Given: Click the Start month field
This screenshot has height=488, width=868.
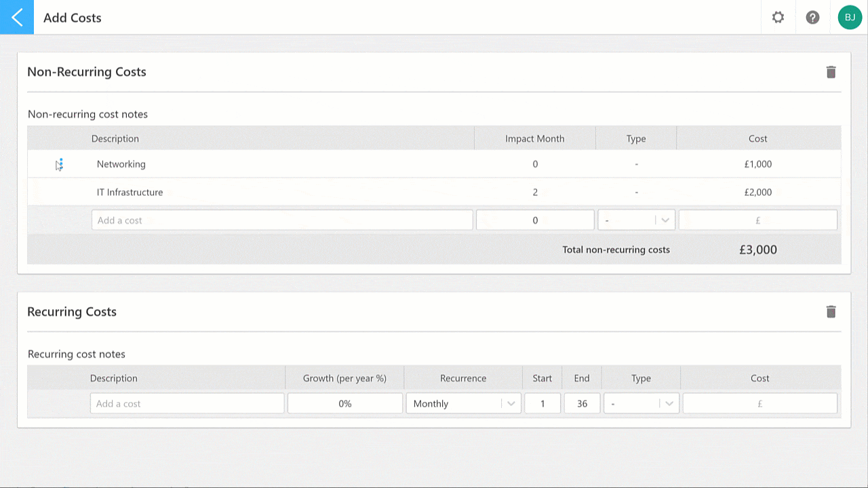Looking at the screenshot, I should tap(542, 403).
